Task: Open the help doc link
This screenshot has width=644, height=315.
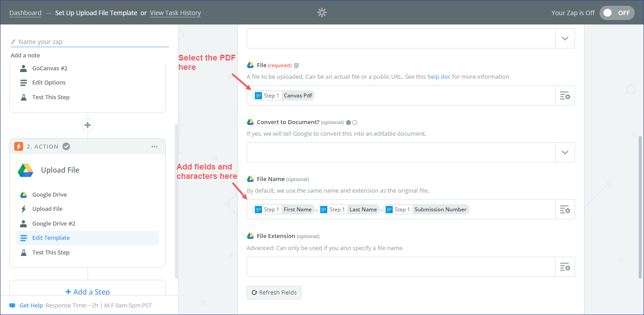Action: 439,77
